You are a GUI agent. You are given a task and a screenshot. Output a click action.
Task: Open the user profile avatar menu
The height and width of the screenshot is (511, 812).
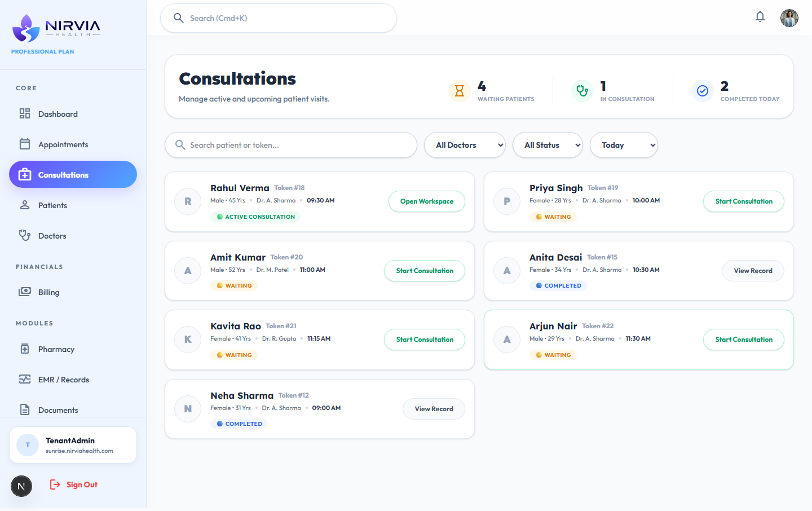point(789,18)
